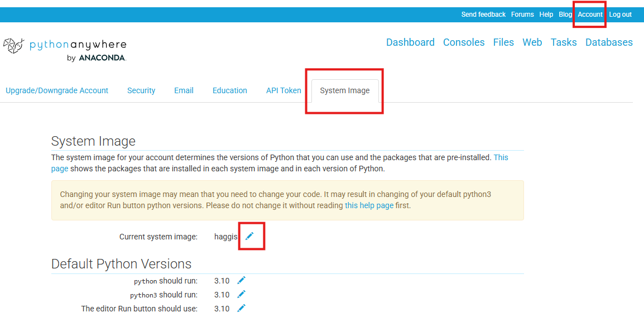This screenshot has width=644, height=322.
Task: Edit the editor Run button Python version
Action: (x=242, y=307)
